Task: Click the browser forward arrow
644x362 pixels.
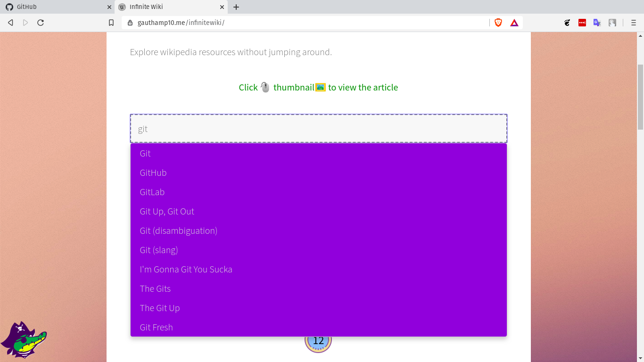Action: tap(25, 23)
